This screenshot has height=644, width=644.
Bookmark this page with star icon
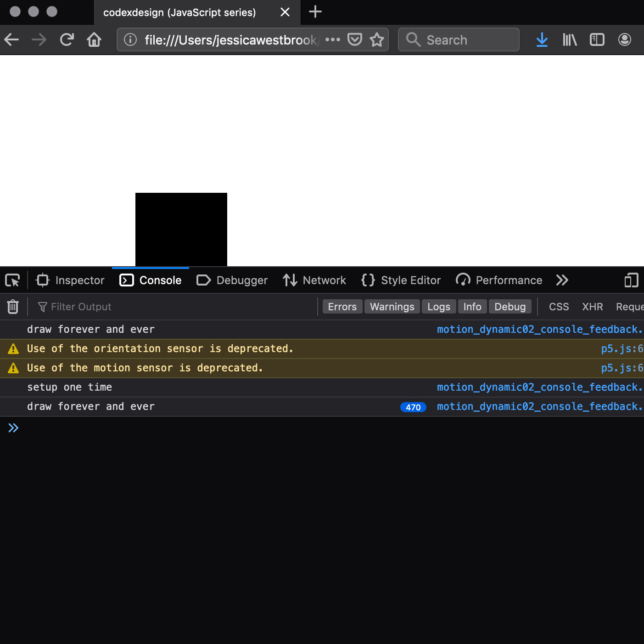(377, 40)
